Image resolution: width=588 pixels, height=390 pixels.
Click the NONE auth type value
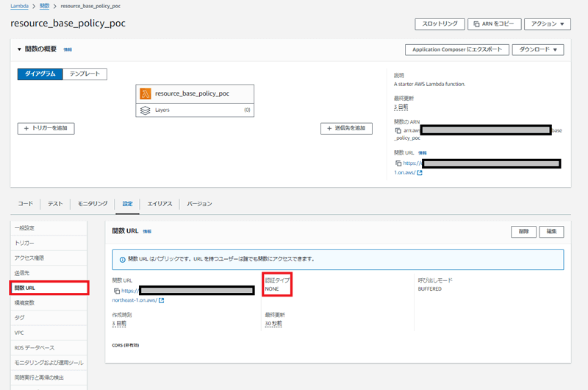(272, 289)
